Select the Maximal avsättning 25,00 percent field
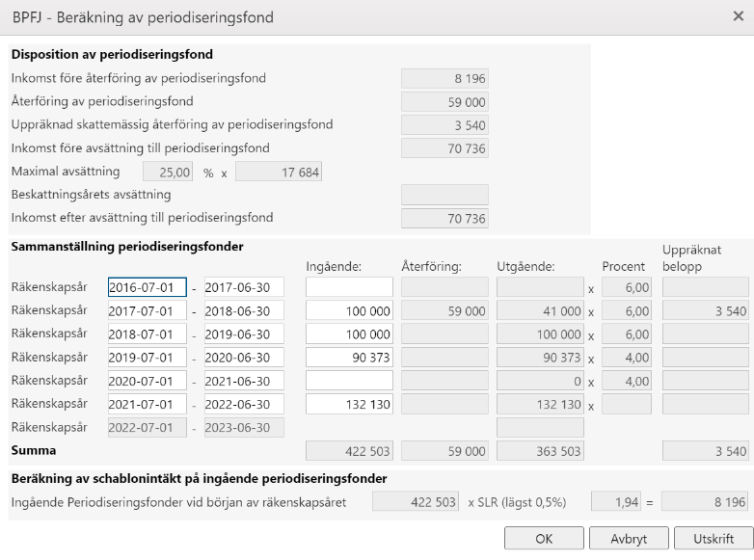754x560 pixels. pos(168,172)
